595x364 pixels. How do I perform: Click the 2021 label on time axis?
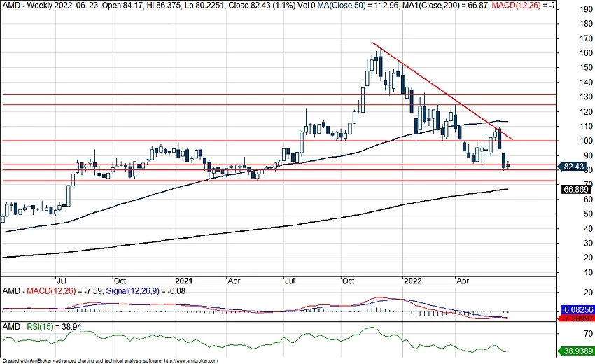click(x=183, y=278)
